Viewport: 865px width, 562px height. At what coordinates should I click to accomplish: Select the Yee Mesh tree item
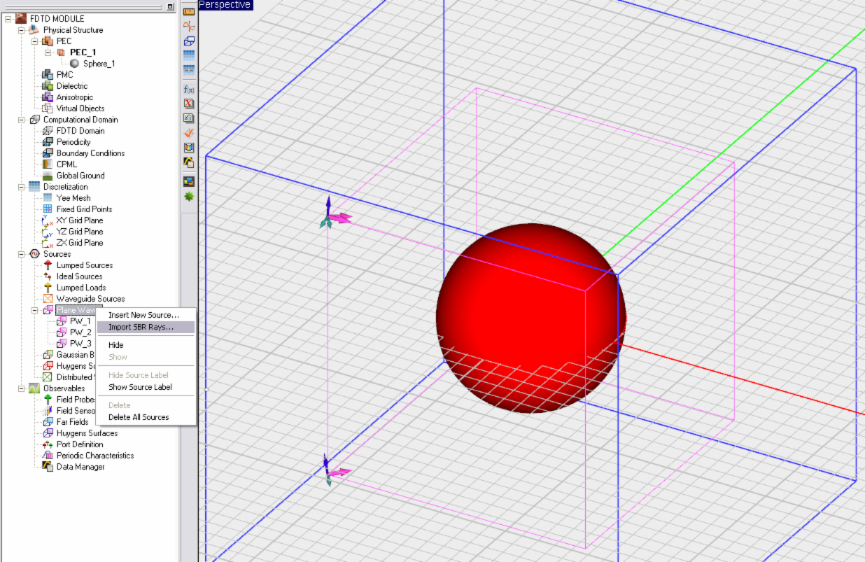click(x=73, y=198)
